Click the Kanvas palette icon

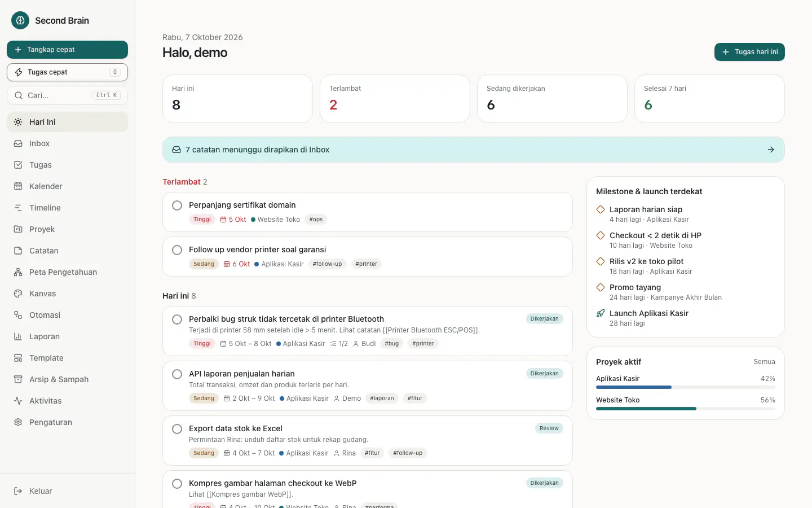pyautogui.click(x=18, y=294)
